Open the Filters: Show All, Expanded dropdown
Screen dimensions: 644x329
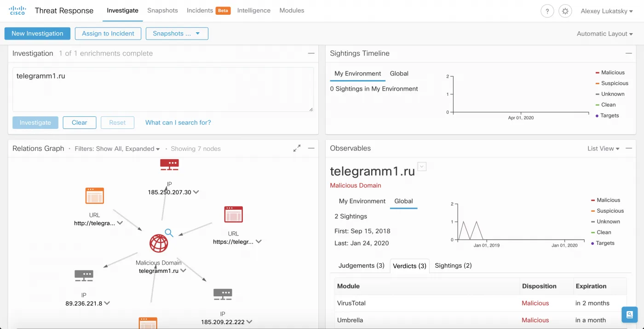[x=117, y=149]
